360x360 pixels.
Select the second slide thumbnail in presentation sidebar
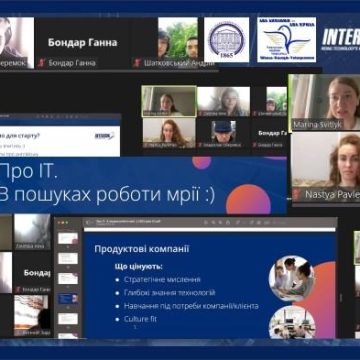[x=68, y=258]
